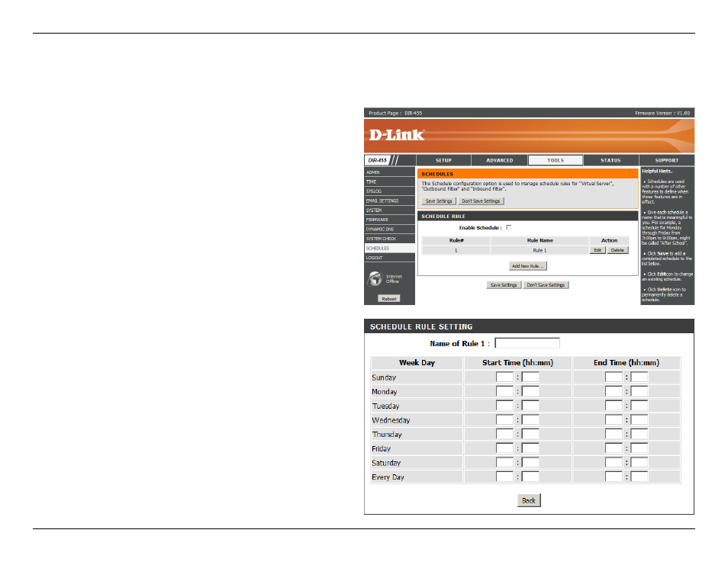
Task: Click the Back button
Action: point(529,500)
